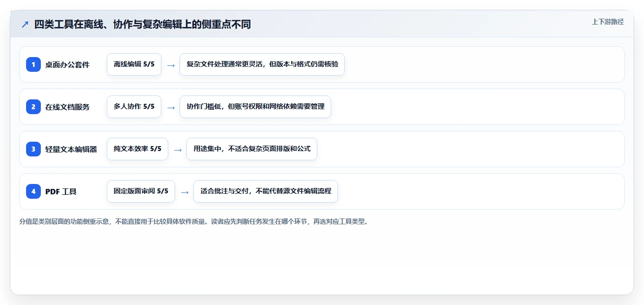This screenshot has width=644, height=305.
Task: Click the arrow icon beside the panel title
Action: [x=25, y=24]
